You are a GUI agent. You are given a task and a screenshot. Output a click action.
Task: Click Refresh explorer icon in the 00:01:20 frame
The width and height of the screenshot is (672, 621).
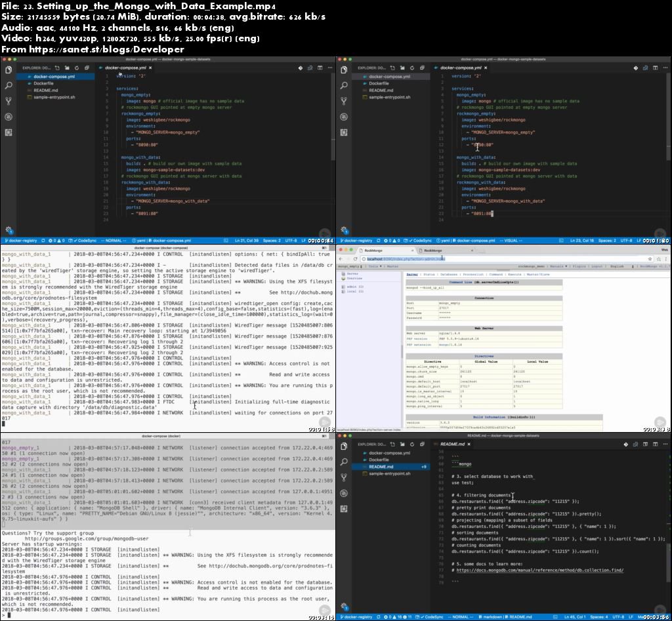tap(412, 68)
